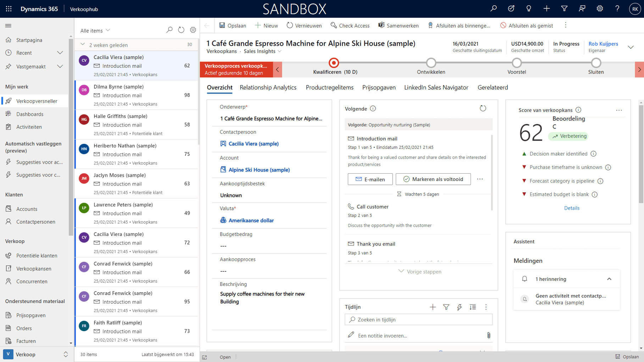Click the Check Access command
The width and height of the screenshot is (644, 362).
(350, 26)
